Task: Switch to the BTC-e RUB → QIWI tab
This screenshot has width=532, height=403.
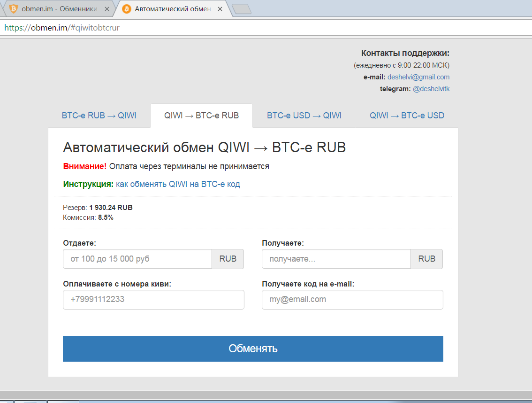Action: [x=99, y=116]
